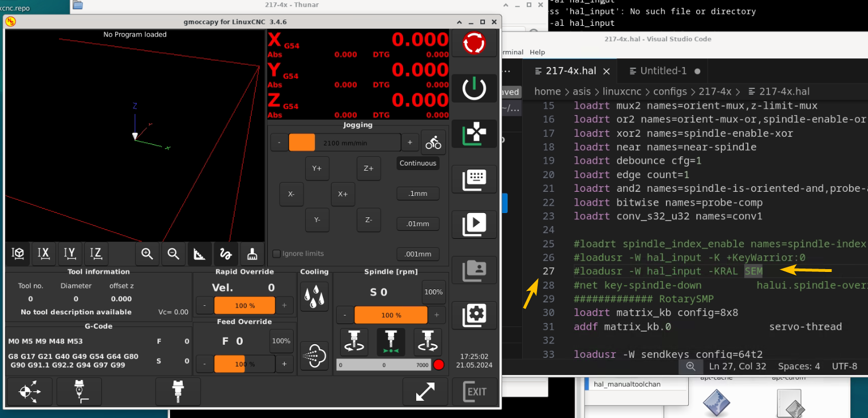This screenshot has width=868, height=418.
Task: Stop the spindle using the middle spindle icon
Action: [391, 342]
